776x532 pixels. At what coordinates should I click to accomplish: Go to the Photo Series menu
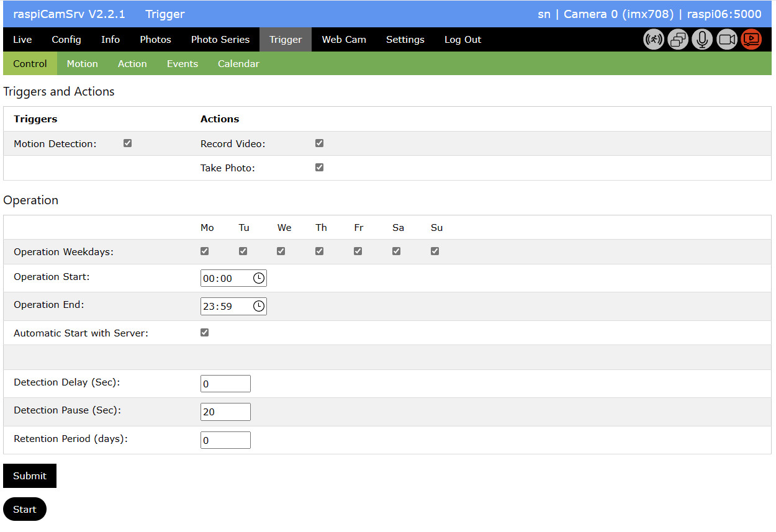tap(220, 40)
